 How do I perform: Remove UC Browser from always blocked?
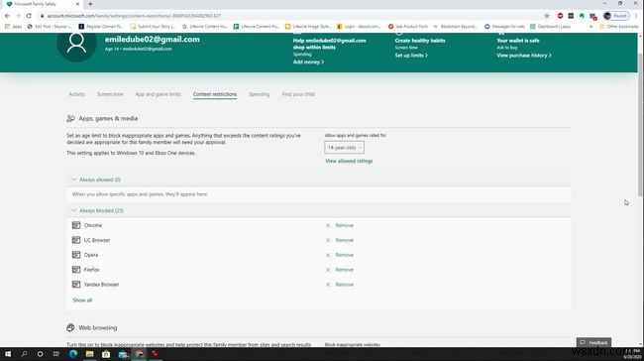click(x=344, y=240)
